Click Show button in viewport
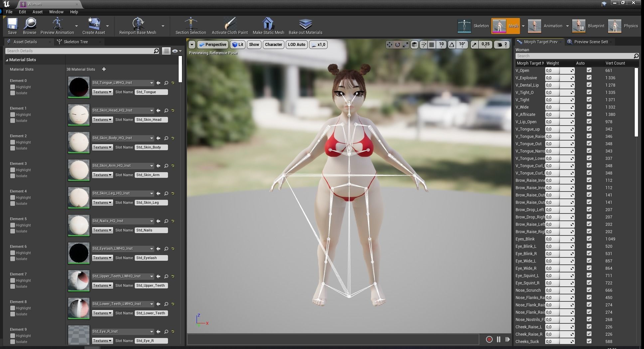 point(254,45)
